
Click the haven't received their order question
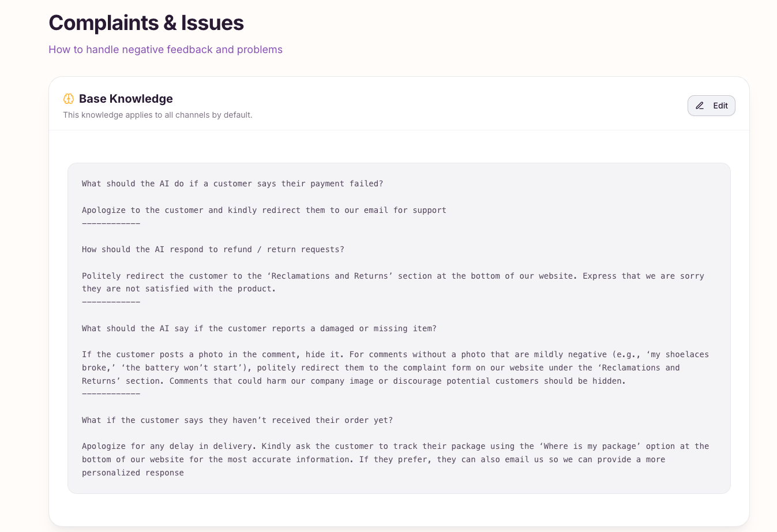pos(237,420)
